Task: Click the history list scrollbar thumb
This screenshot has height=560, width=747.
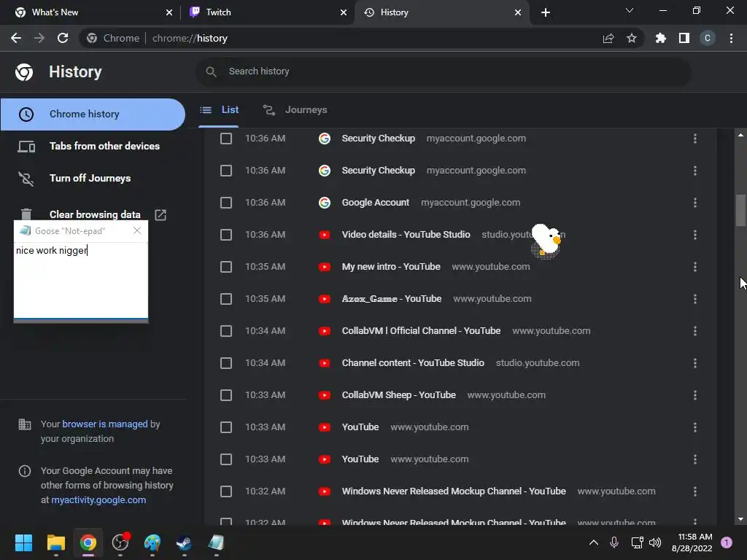Action: [740, 210]
